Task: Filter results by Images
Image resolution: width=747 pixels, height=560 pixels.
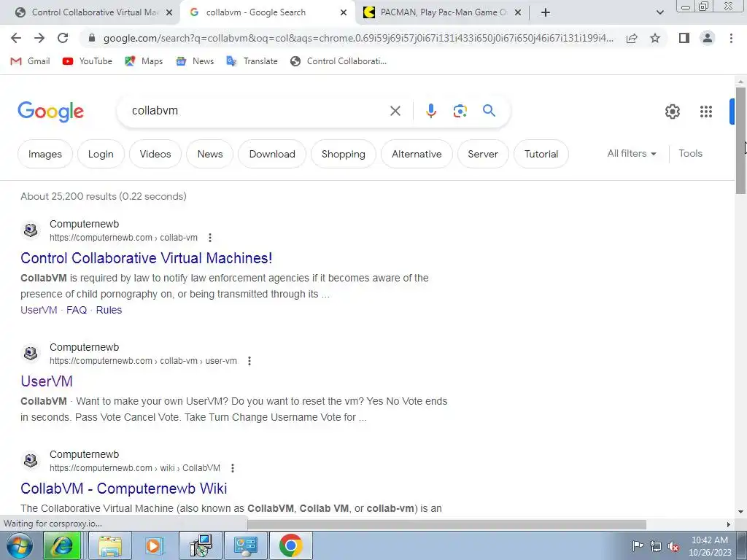Action: point(44,154)
